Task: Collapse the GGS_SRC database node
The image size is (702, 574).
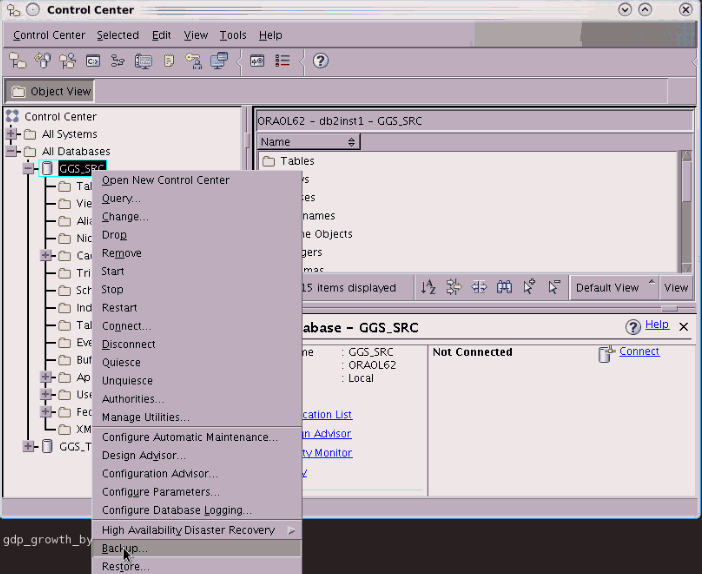Action: click(29, 168)
